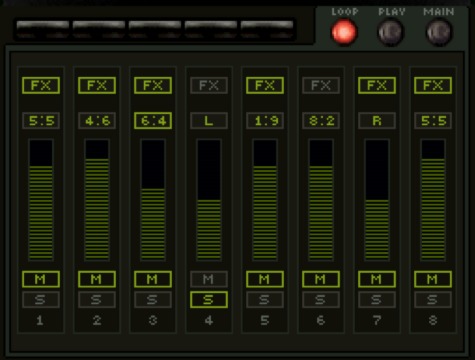This screenshot has width=475, height=360.
Task: Toggle FX on channel 8
Action: [433, 85]
